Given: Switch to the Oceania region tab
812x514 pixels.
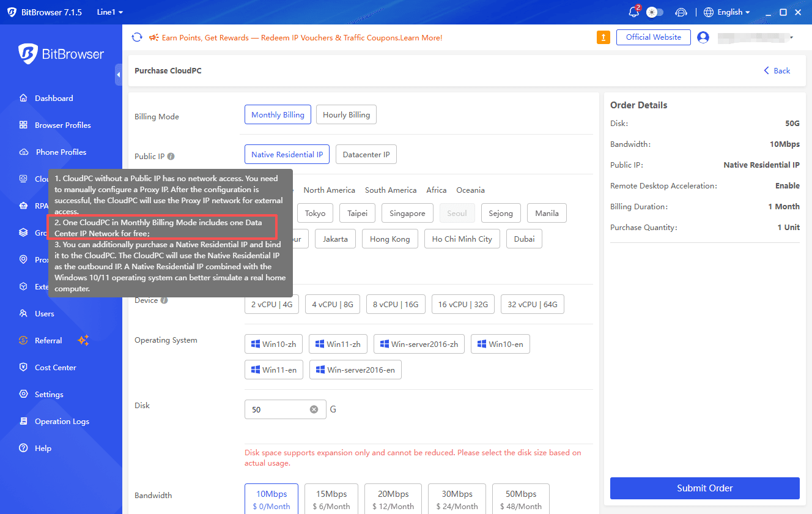Looking at the screenshot, I should pos(470,190).
